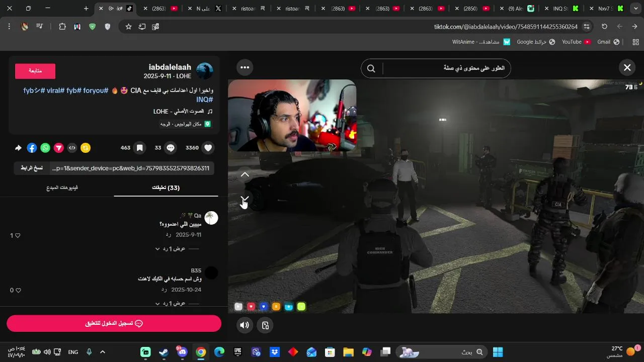Switch to the creator videos tab

(62, 188)
